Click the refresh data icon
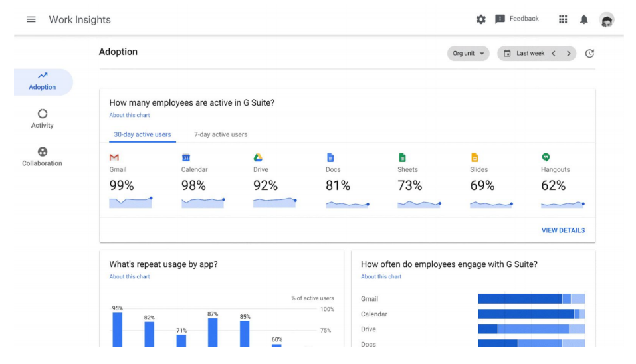 click(x=589, y=54)
